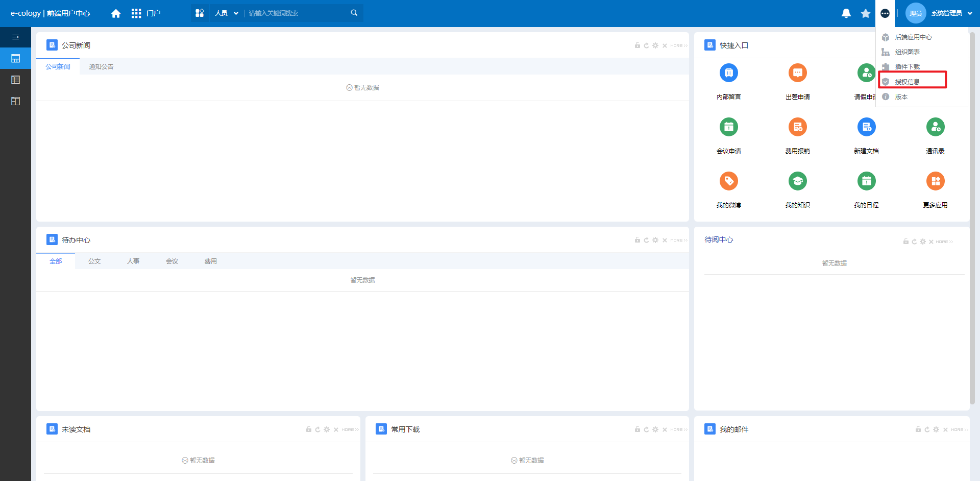This screenshot has width=980, height=481.
Task: Refresh the 待阅中心 panel
Action: coord(914,242)
